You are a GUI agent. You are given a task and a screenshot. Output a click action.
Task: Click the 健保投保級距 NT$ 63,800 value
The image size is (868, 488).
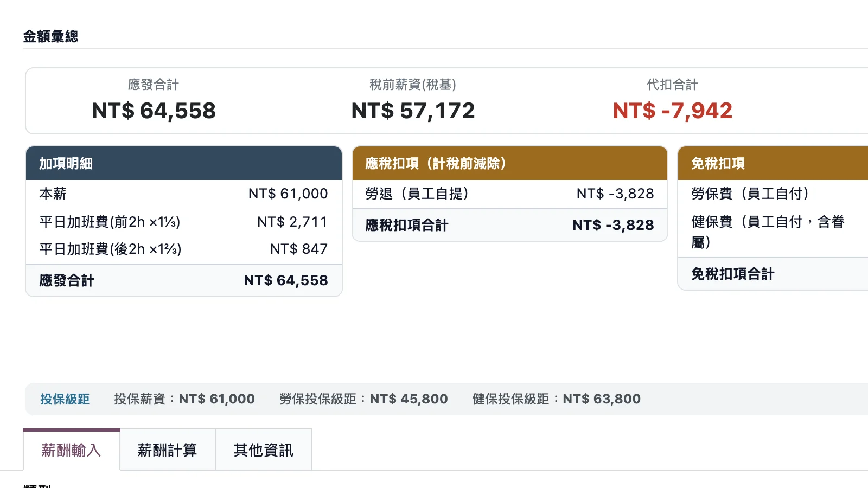click(602, 399)
